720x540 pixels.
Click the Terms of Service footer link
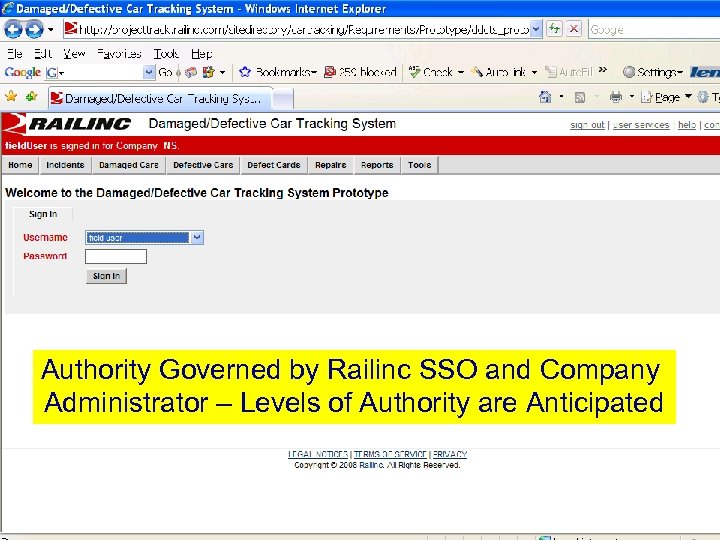coord(390,454)
